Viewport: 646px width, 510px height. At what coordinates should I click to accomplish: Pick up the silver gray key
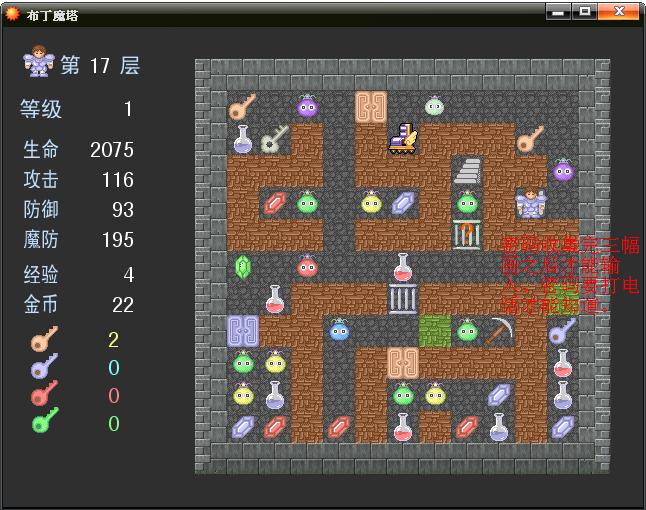click(275, 139)
